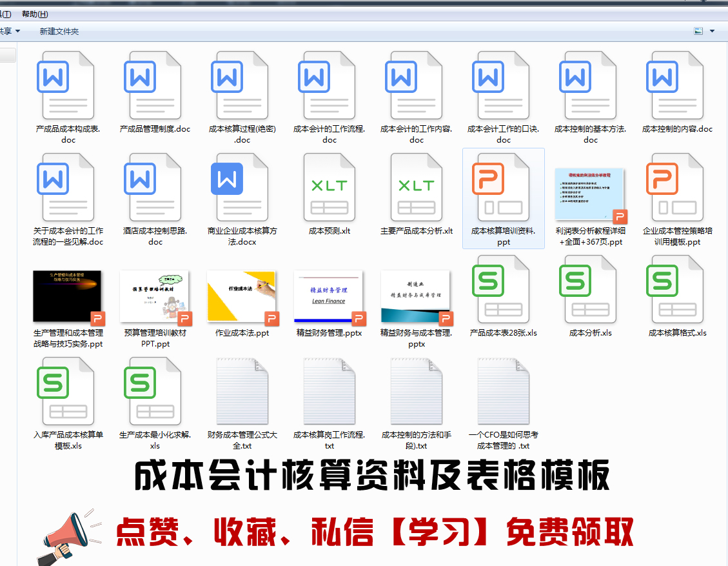The height and width of the screenshot is (566, 728).
Task: Open the 共享 dropdown arrow
Action: 16,30
